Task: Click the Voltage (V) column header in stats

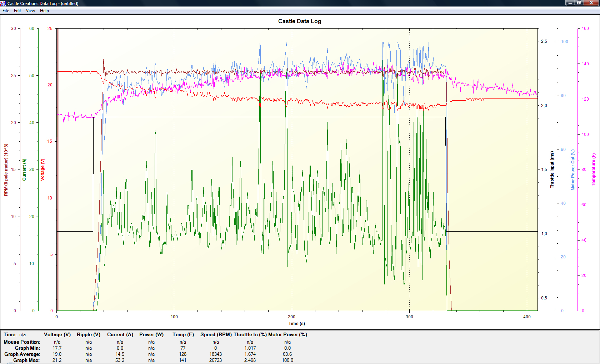Action: point(57,335)
